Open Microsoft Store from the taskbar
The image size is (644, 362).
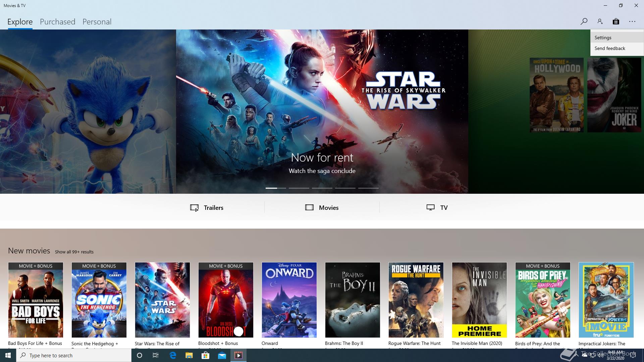[x=205, y=355]
